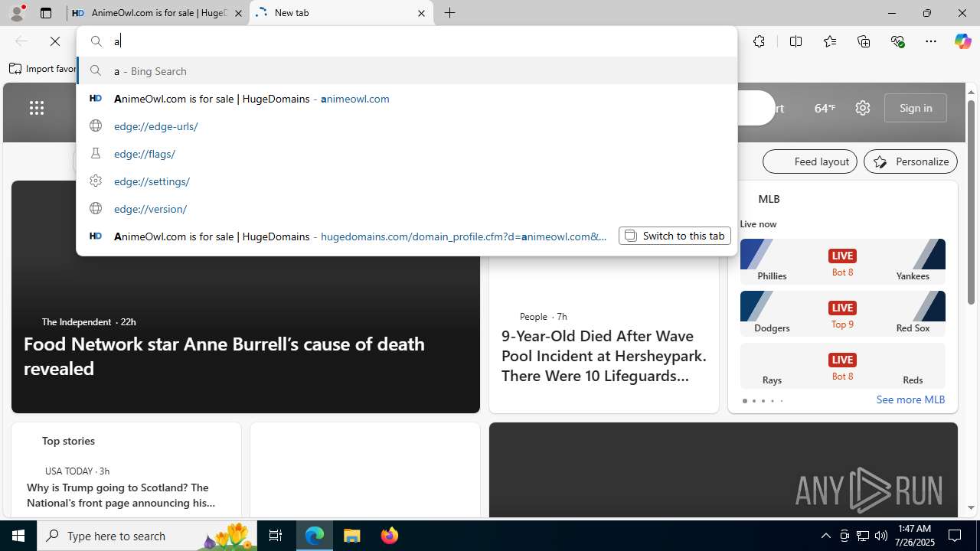Open Copilot icon in the toolbar
980x551 pixels.
pyautogui.click(x=962, y=41)
